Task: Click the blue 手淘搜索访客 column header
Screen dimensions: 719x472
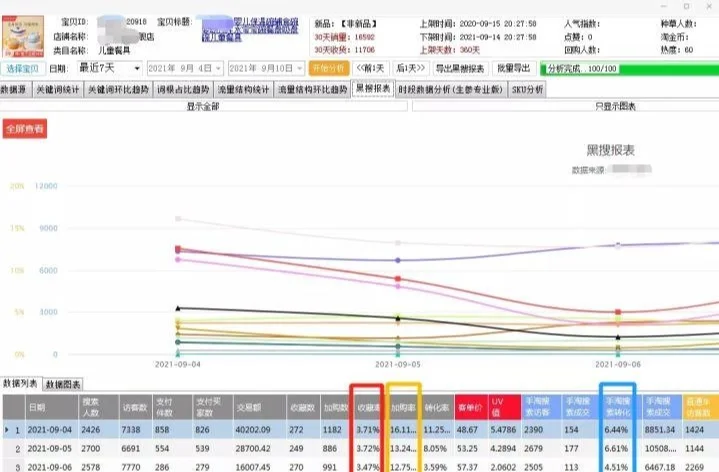Action: tap(541, 407)
